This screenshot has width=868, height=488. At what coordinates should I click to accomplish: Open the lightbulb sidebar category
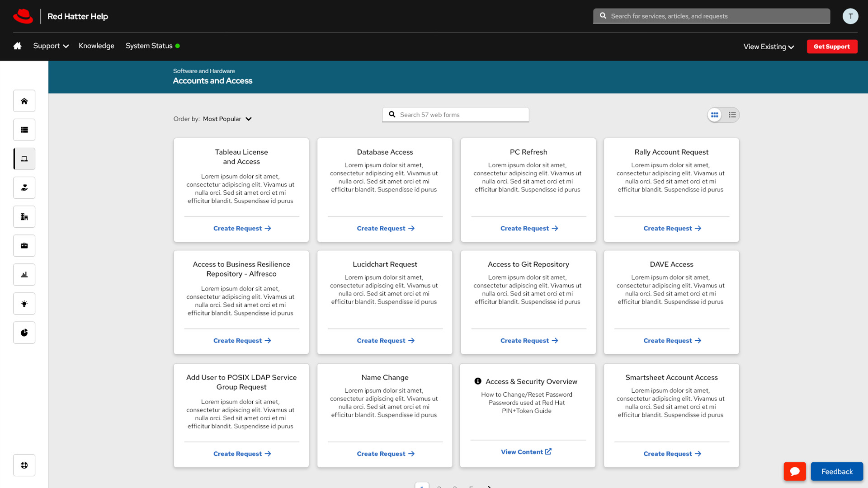24,304
